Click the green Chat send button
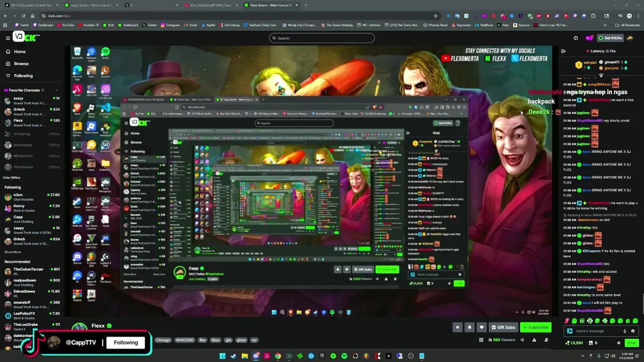This screenshot has width=644, height=362. pos(631,343)
